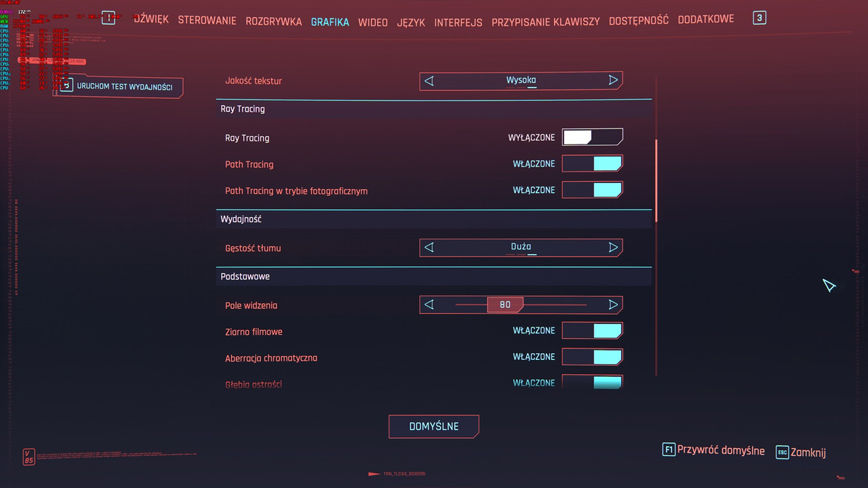Click the previous-tab key icon labeled 1
The height and width of the screenshot is (488, 868).
click(108, 18)
